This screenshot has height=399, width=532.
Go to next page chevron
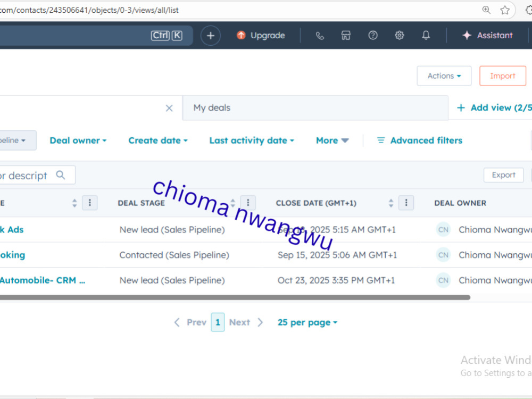tap(260, 322)
